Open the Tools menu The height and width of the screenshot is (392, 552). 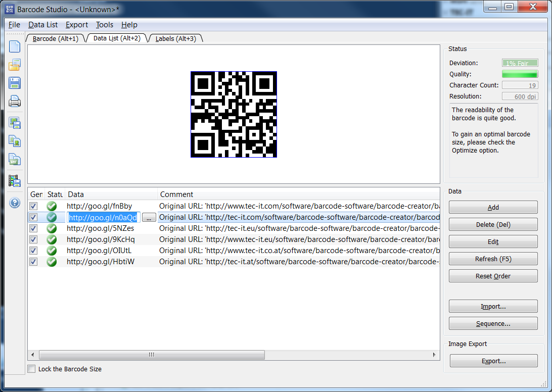point(105,25)
